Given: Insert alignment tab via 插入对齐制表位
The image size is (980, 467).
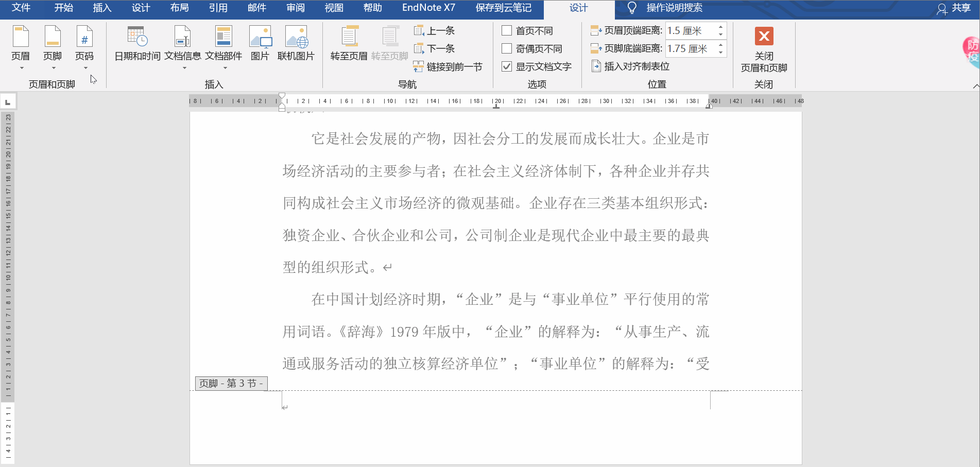Looking at the screenshot, I should pyautogui.click(x=631, y=66).
